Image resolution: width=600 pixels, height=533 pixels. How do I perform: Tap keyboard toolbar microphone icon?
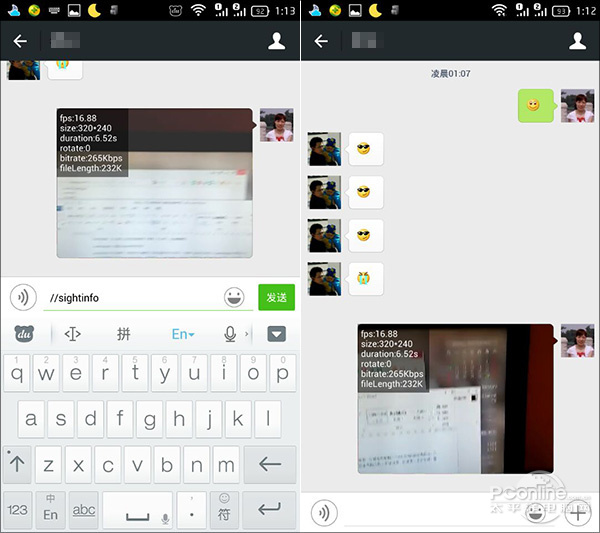click(x=230, y=334)
